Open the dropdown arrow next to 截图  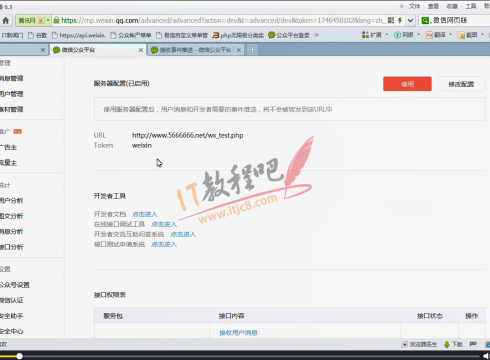pos(482,35)
